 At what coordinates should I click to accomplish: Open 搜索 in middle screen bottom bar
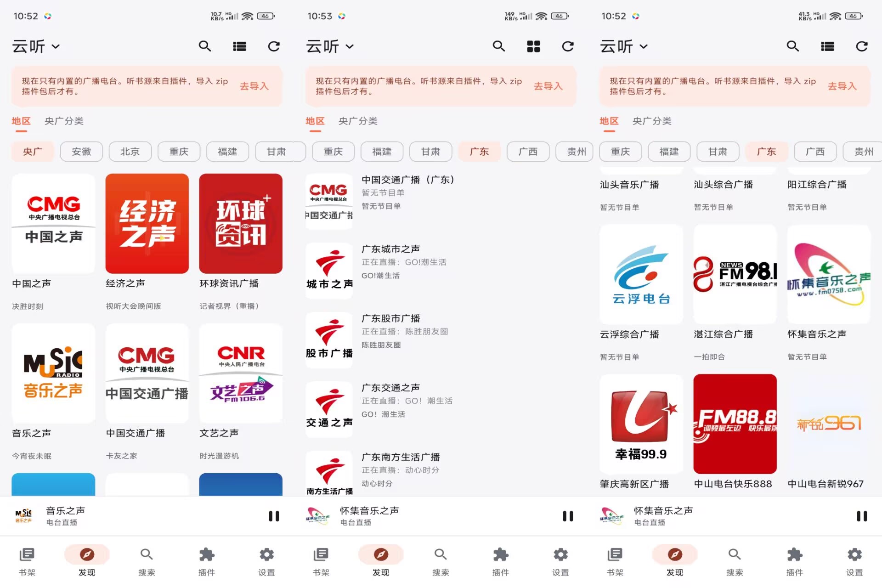pos(441,562)
